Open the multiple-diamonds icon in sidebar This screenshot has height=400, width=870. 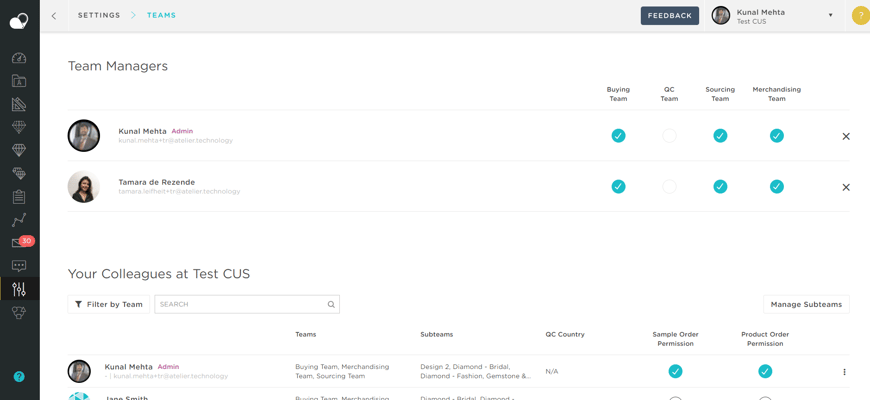pyautogui.click(x=19, y=174)
